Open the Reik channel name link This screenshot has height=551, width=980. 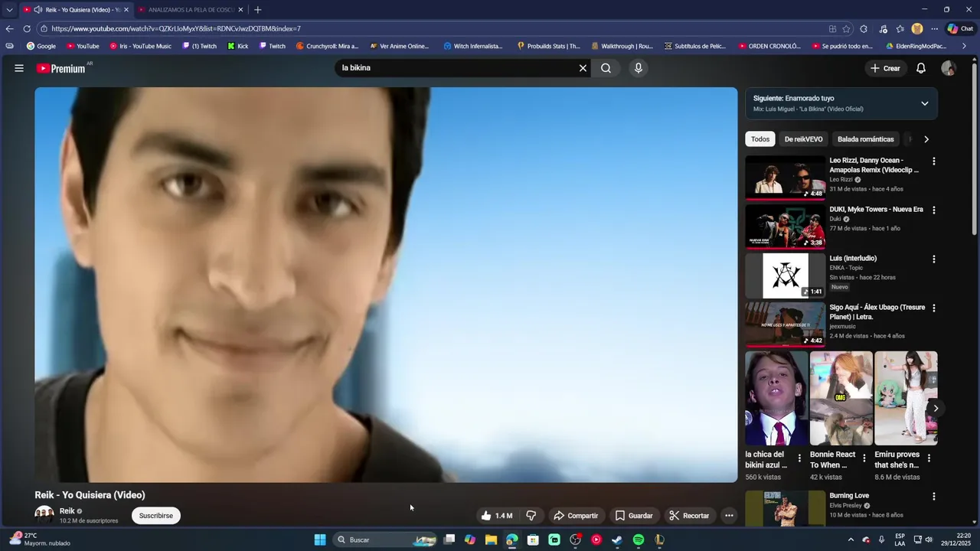(67, 511)
